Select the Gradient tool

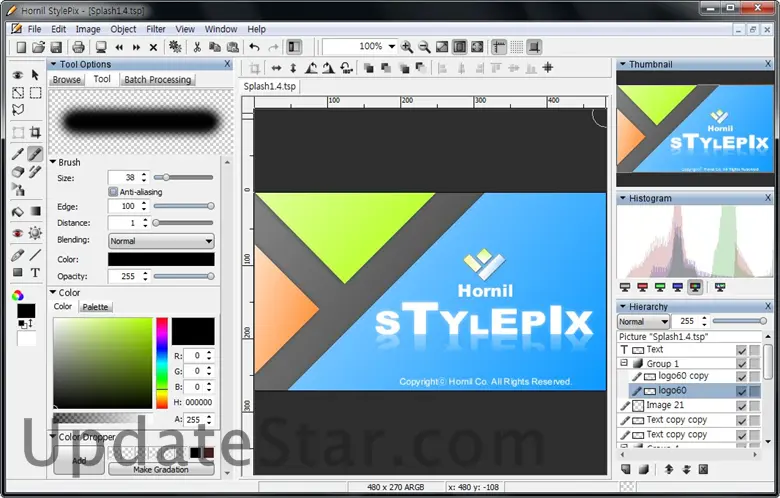(x=35, y=211)
